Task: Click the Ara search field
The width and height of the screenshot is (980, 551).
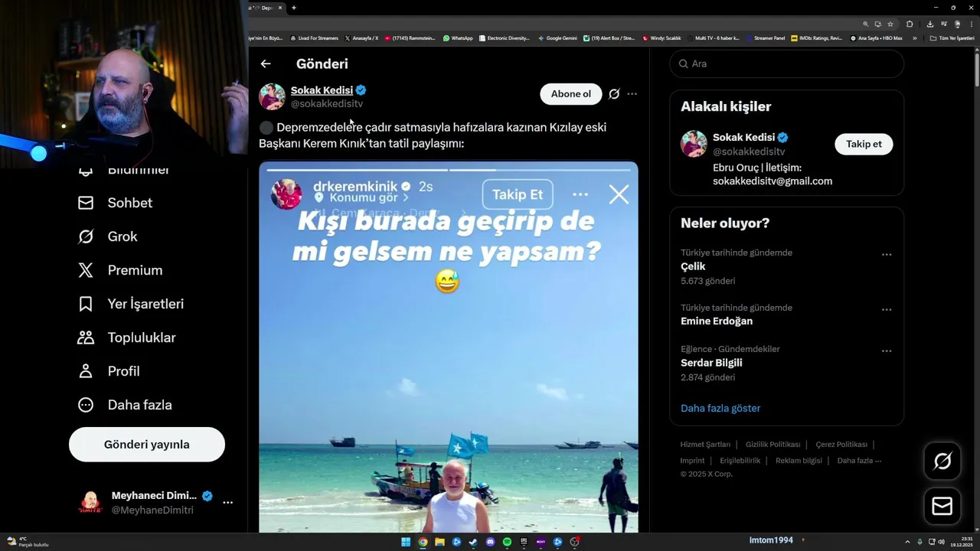Action: (x=787, y=64)
